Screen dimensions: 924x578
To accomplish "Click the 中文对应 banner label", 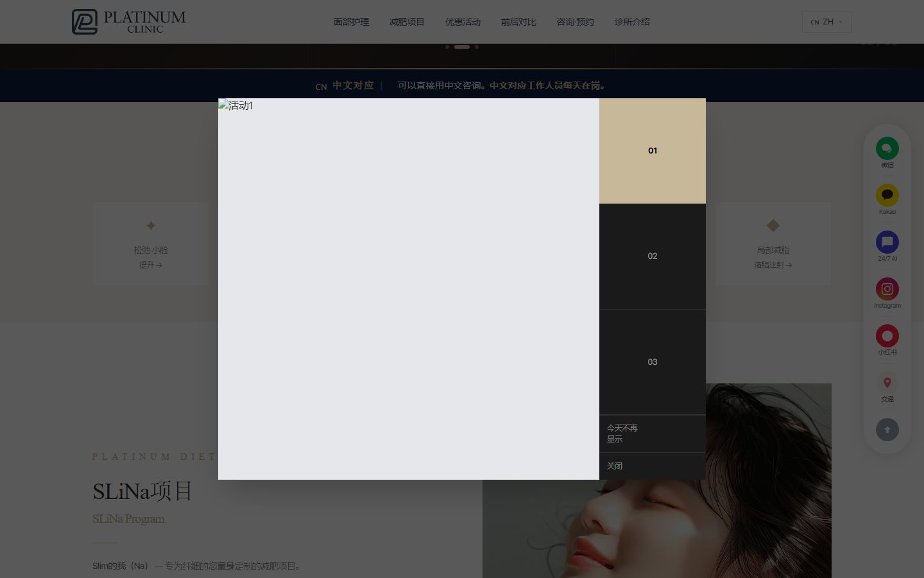I will click(353, 85).
